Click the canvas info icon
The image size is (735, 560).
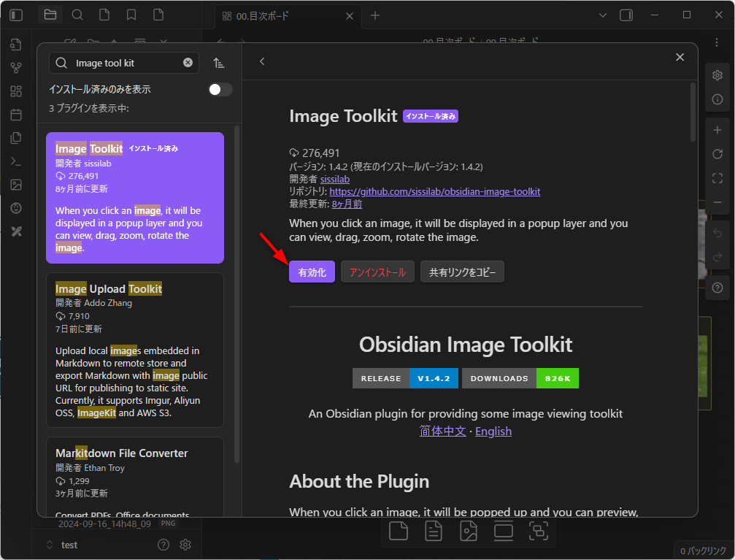717,99
